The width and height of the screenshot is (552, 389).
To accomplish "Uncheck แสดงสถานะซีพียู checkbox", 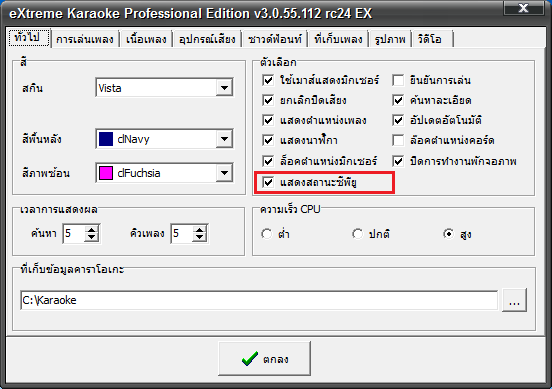I will (268, 182).
